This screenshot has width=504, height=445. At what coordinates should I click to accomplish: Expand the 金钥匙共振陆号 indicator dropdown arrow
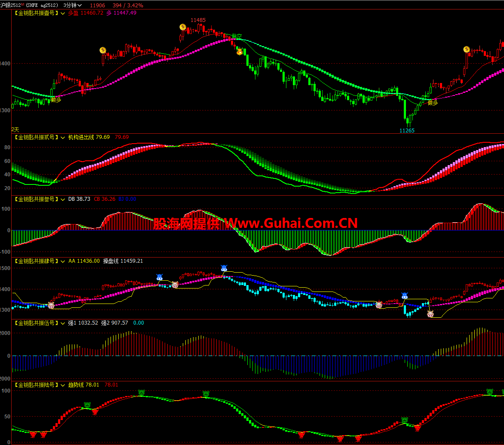coord(63,385)
